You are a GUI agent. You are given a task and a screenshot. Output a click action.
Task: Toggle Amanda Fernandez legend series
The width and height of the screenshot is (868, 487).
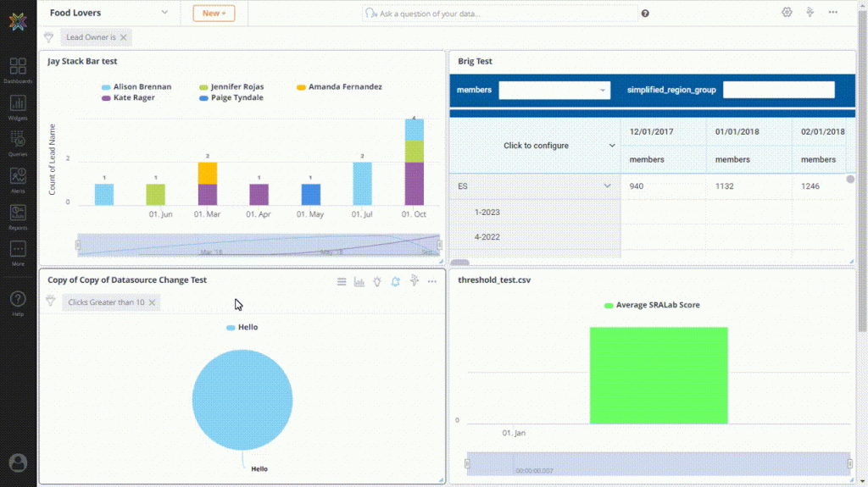[x=339, y=87]
